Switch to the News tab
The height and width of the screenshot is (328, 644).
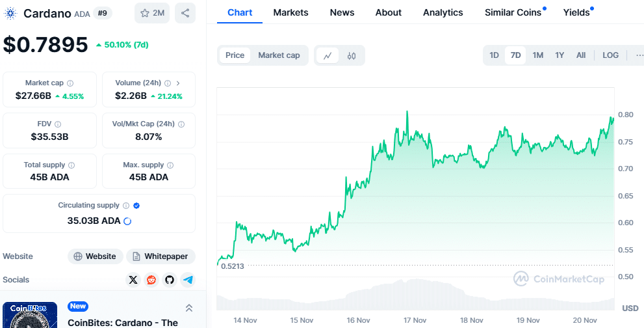(342, 12)
